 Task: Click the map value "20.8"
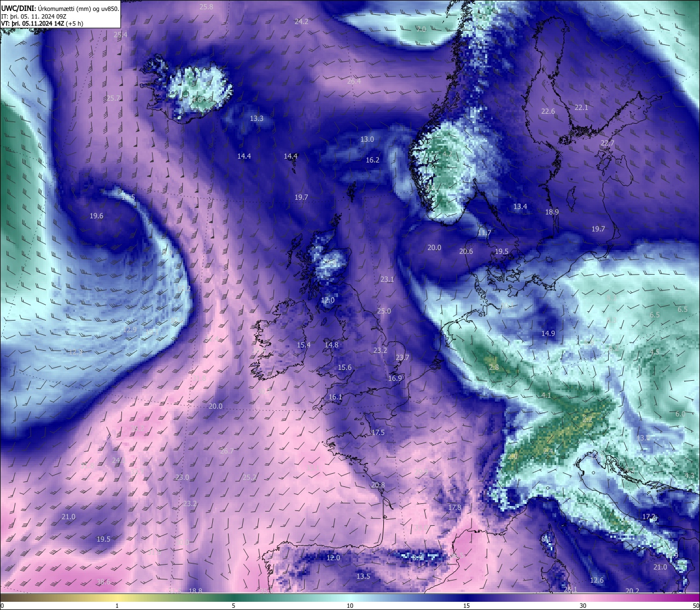(x=378, y=485)
